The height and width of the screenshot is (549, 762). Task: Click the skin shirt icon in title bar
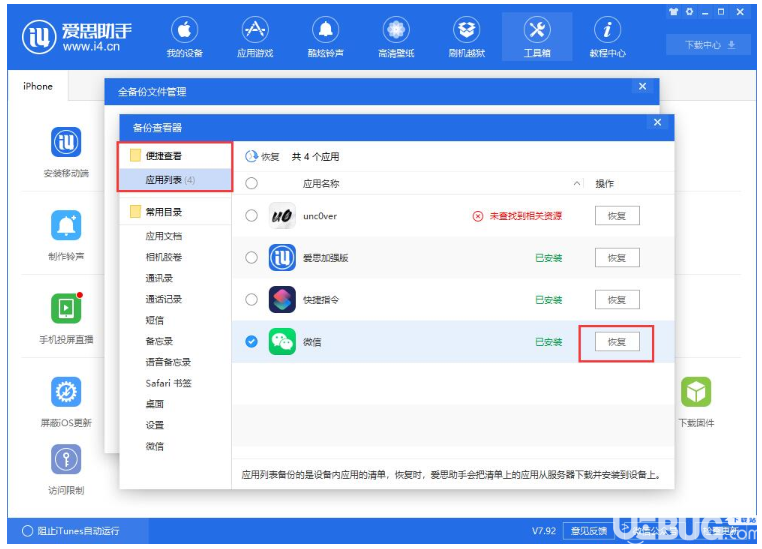(x=674, y=12)
